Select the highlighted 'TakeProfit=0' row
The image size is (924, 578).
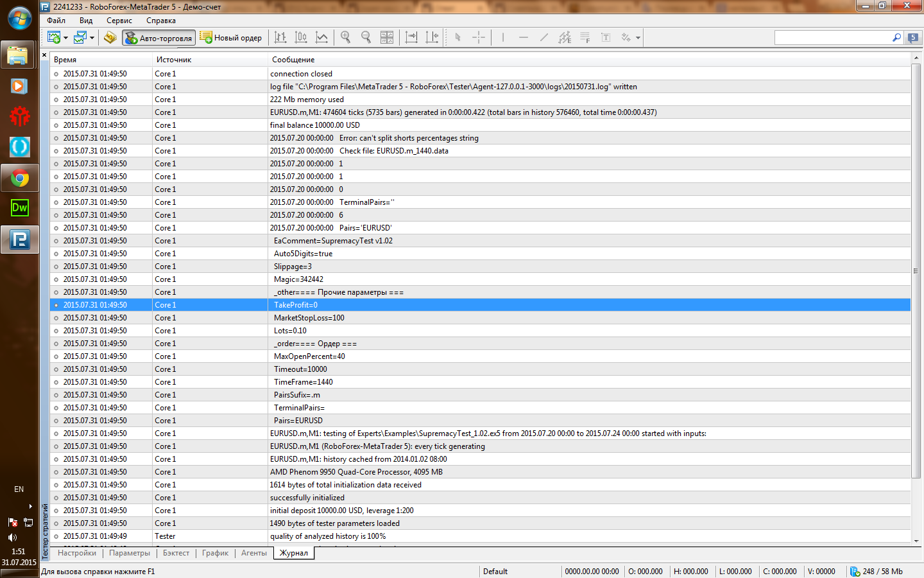click(481, 305)
